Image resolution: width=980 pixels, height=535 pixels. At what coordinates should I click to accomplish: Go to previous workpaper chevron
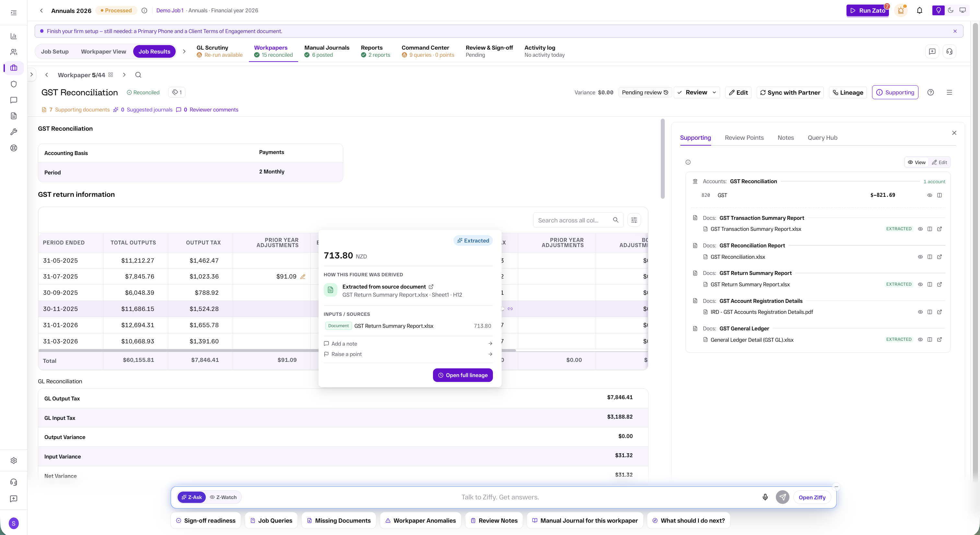click(x=46, y=75)
